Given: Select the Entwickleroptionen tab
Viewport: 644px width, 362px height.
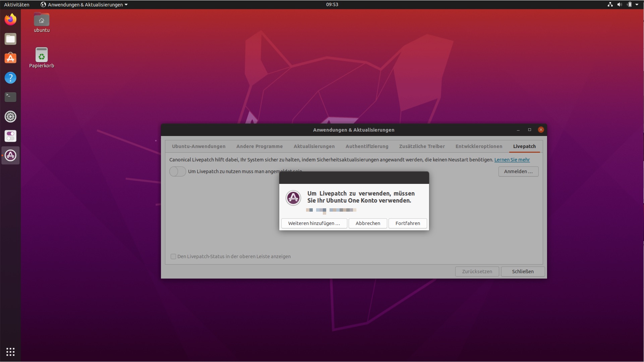Looking at the screenshot, I should tap(479, 146).
